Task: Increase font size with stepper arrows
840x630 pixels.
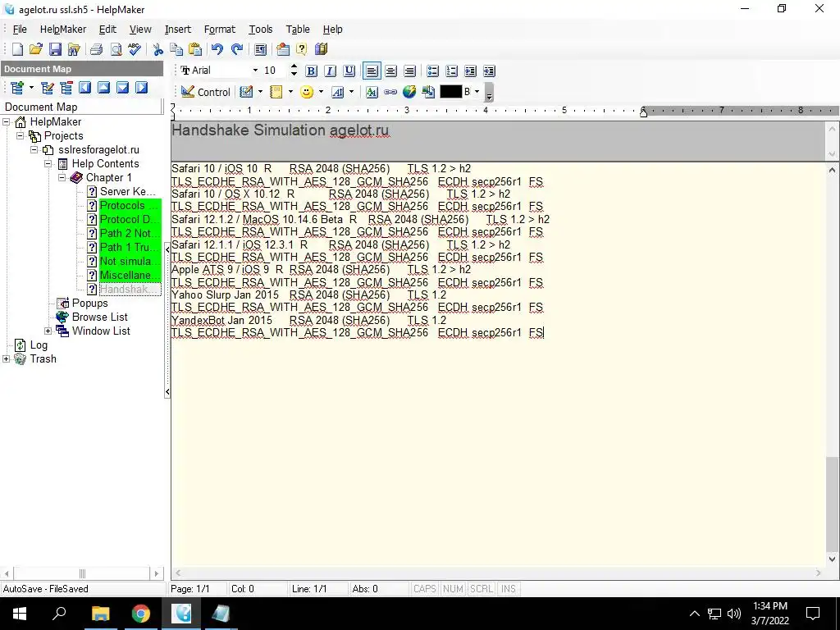Action: click(x=294, y=67)
